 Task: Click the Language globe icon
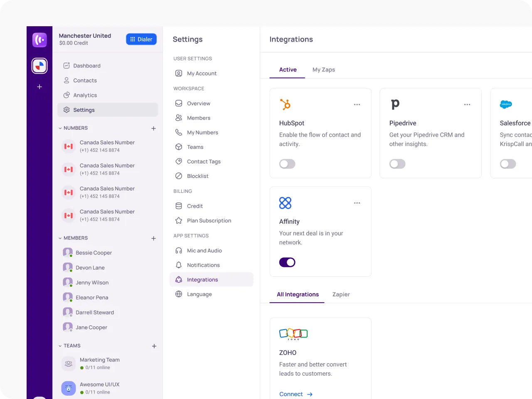pyautogui.click(x=179, y=294)
